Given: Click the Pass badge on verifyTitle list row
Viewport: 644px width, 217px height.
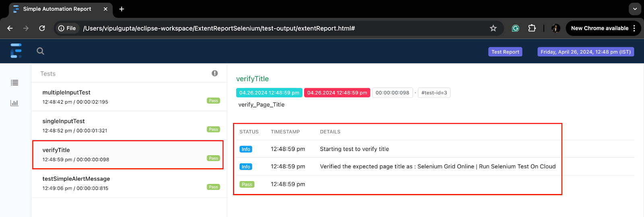Looking at the screenshot, I should (x=213, y=158).
